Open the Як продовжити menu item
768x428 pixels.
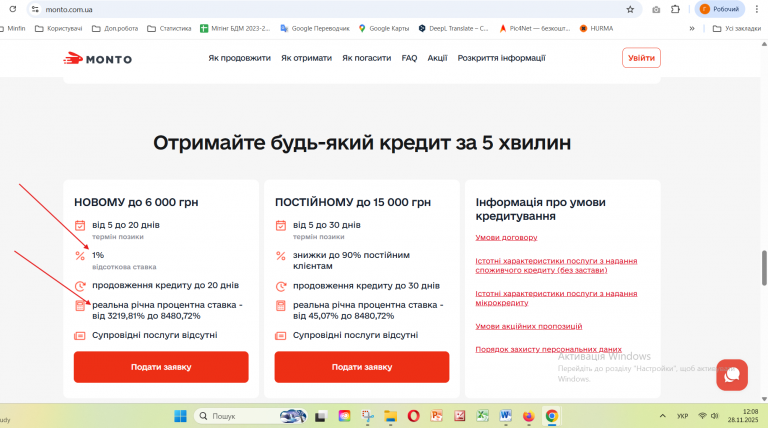[x=240, y=58]
